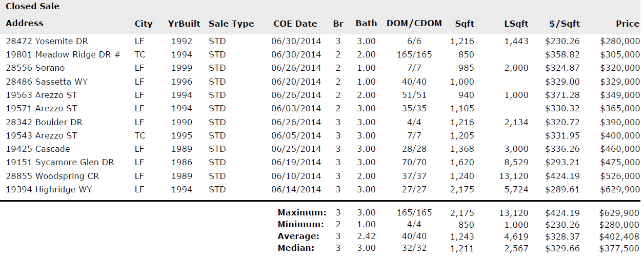Screen dimensions: 644x257
Task: Open the 28855 Woodspring CR listing
Action: 52,176
